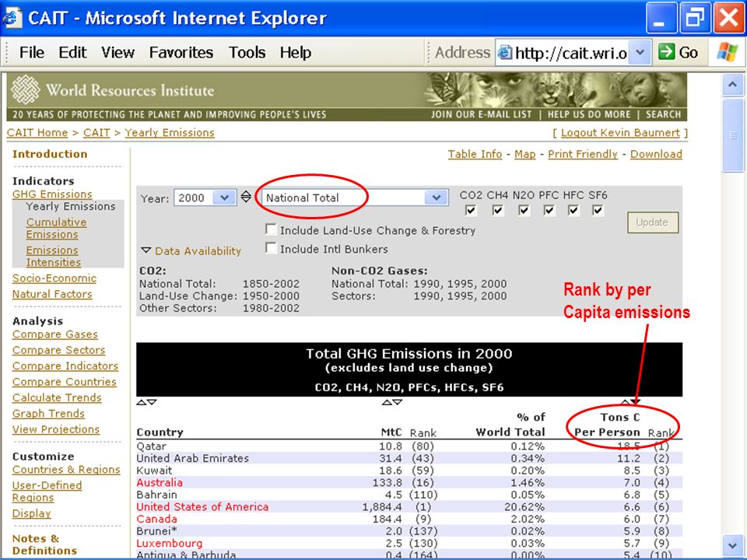Open Emissions Intensities in sidebar
Image resolution: width=747 pixels, height=560 pixels.
click(x=54, y=256)
